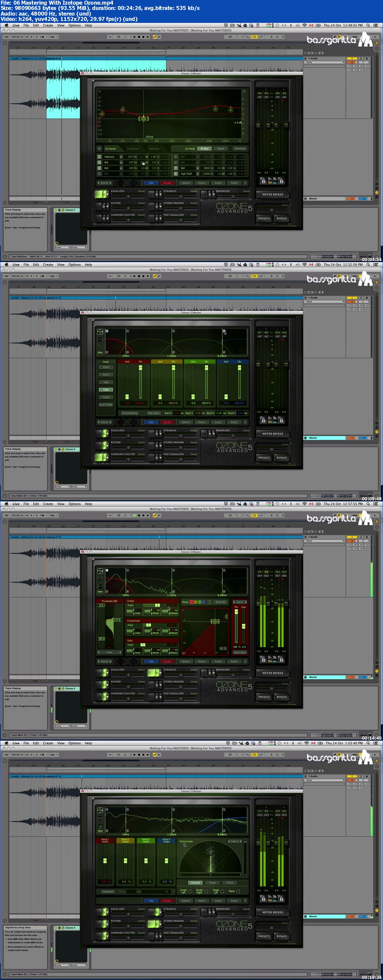In the 00:04:54 frame, click the Ozone 5 device title
Image resolution: width=383 pixels, height=980 pixels.
click(x=70, y=210)
